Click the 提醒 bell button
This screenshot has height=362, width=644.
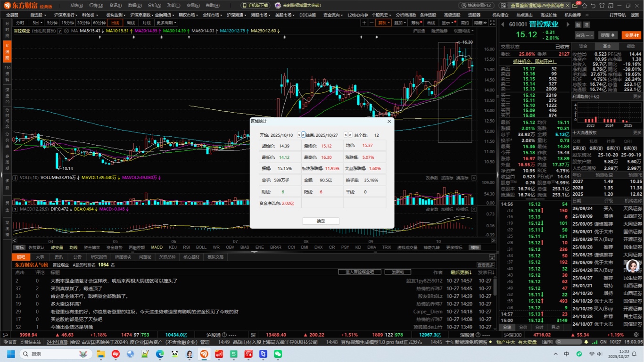coord(608,35)
